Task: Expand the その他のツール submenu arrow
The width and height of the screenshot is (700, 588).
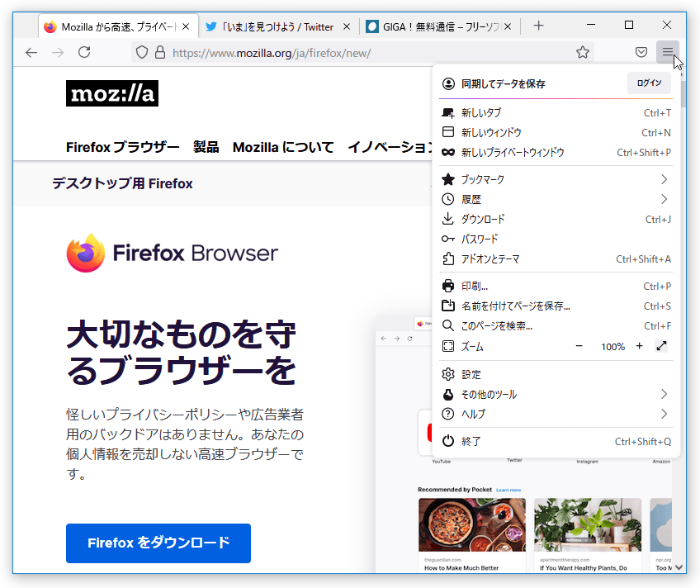Action: coord(664,394)
